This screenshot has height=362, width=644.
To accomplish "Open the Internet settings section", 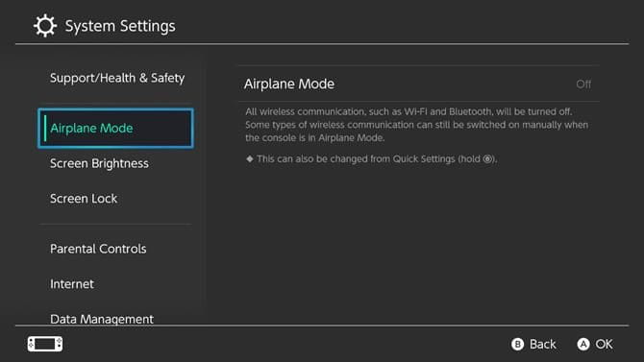I will pyautogui.click(x=72, y=284).
